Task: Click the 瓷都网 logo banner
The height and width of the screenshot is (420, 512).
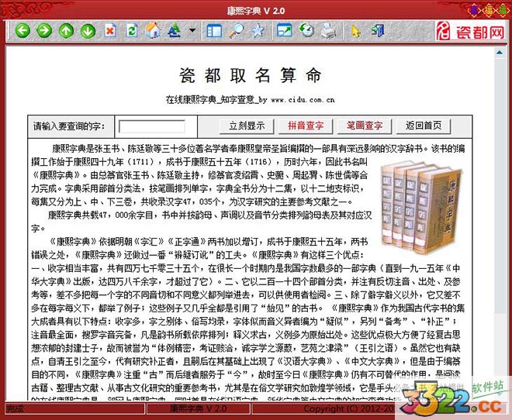Action: [x=471, y=31]
